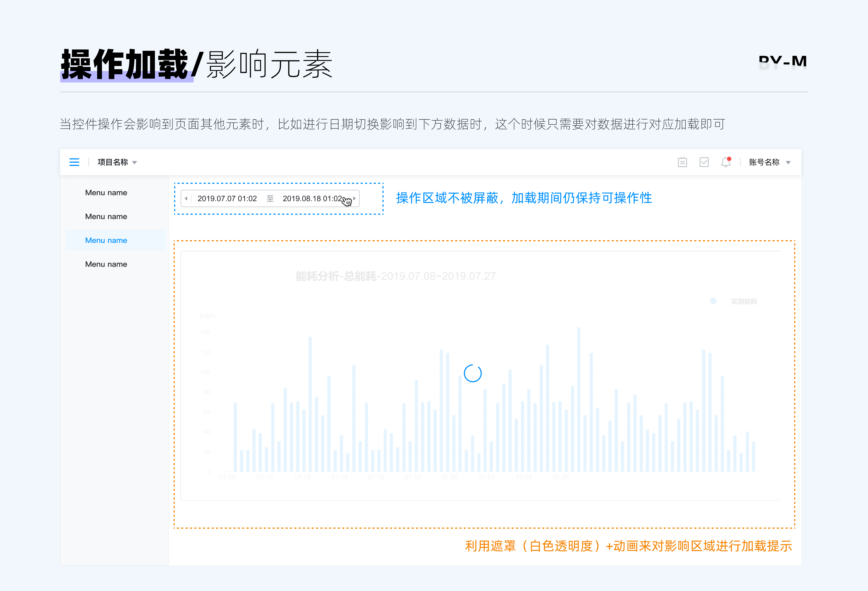Click the loading spinner in chart
Screen dimensions: 868x591
[x=473, y=373]
